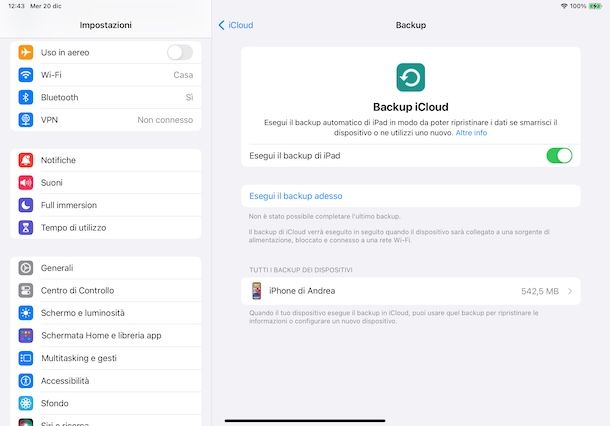Screen dimensions: 610x426
Task: Open Notifiche settings row
Action: (x=106, y=160)
